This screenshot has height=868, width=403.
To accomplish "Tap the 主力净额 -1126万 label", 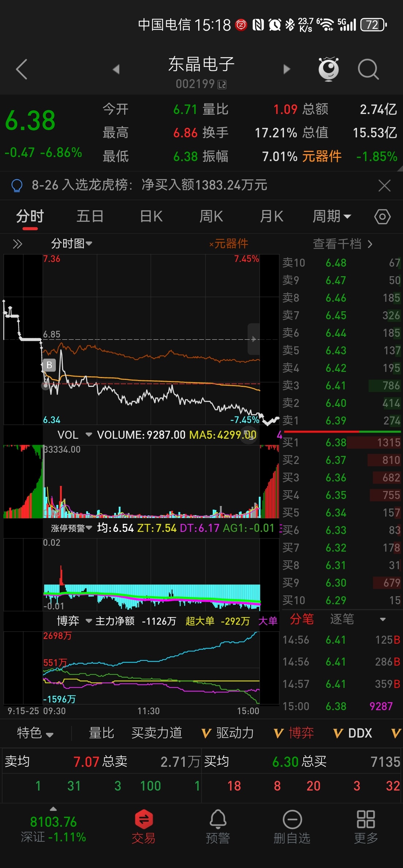I will [135, 621].
